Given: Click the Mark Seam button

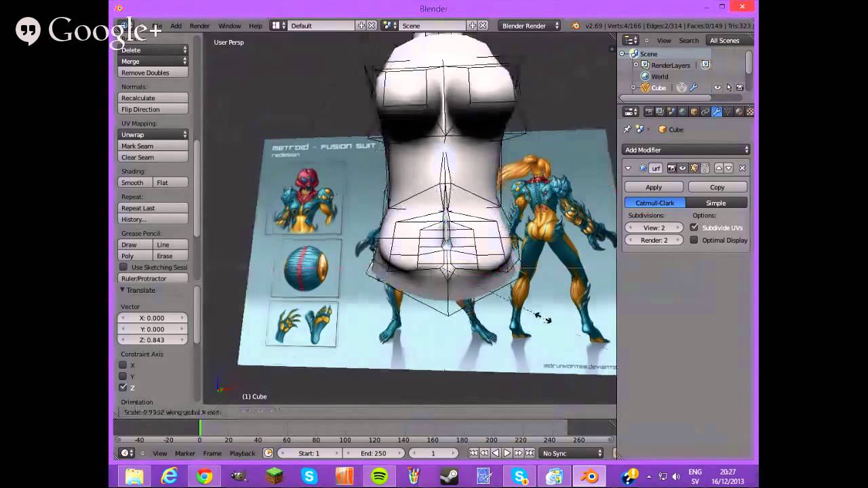Looking at the screenshot, I should [x=153, y=146].
